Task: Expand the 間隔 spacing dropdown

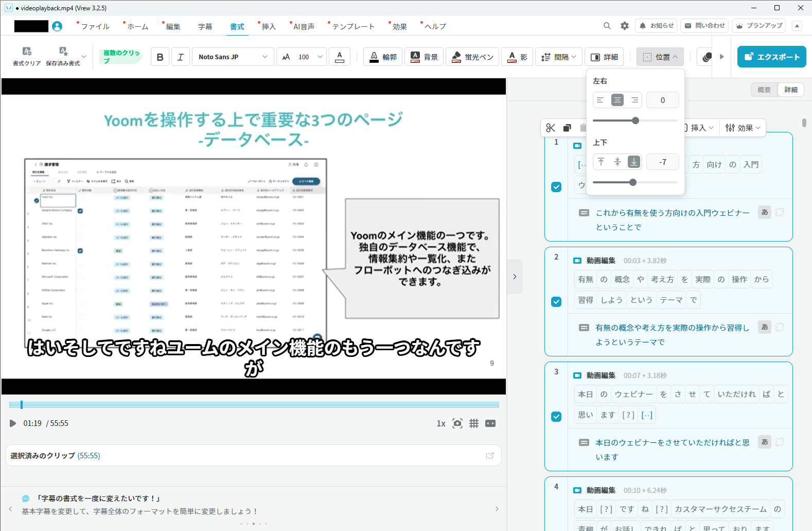Action: coord(558,57)
